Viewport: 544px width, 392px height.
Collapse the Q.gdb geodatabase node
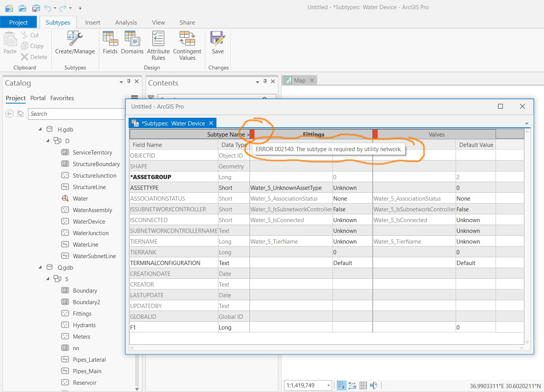pos(40,267)
